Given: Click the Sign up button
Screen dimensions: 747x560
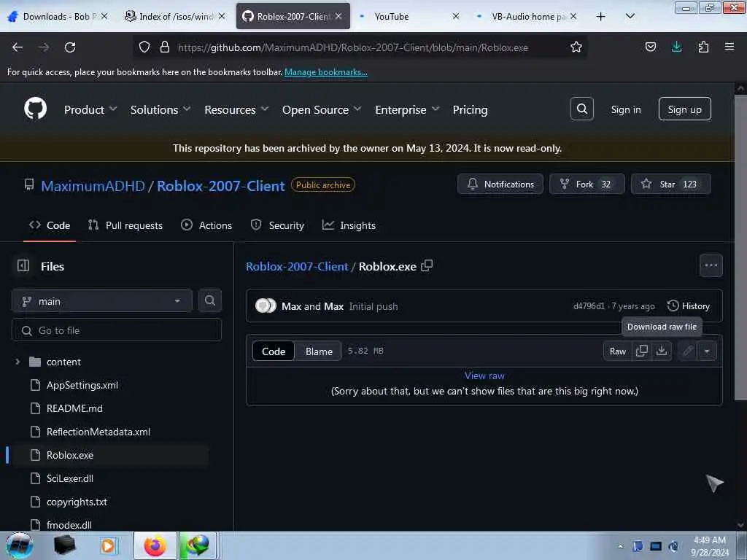Looking at the screenshot, I should click(684, 109).
